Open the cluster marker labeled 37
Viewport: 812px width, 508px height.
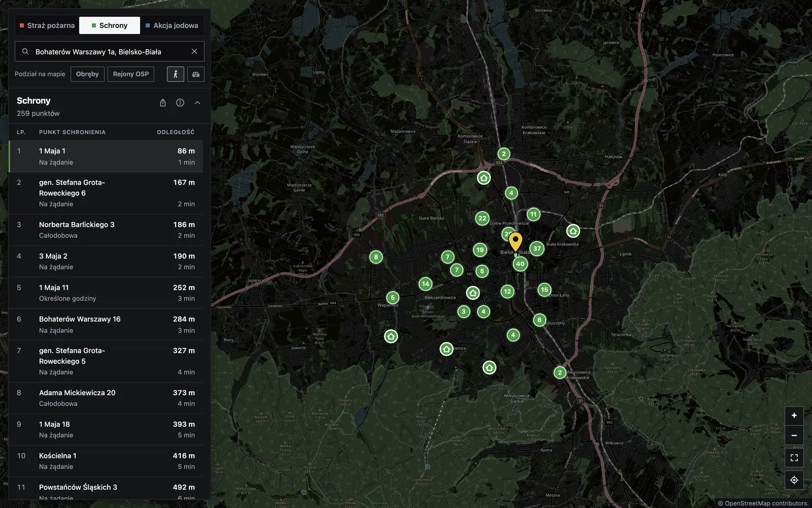[537, 248]
